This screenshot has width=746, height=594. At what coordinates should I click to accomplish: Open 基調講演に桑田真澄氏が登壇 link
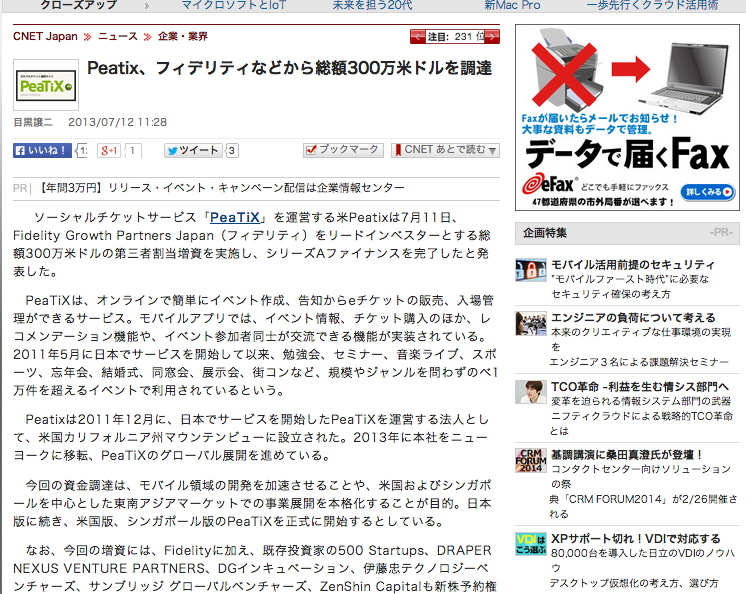coord(627,455)
